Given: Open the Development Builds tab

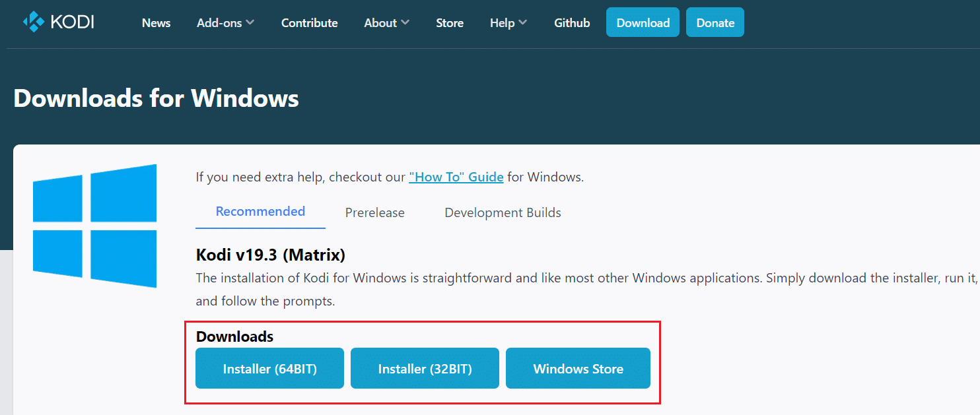Looking at the screenshot, I should point(503,212).
